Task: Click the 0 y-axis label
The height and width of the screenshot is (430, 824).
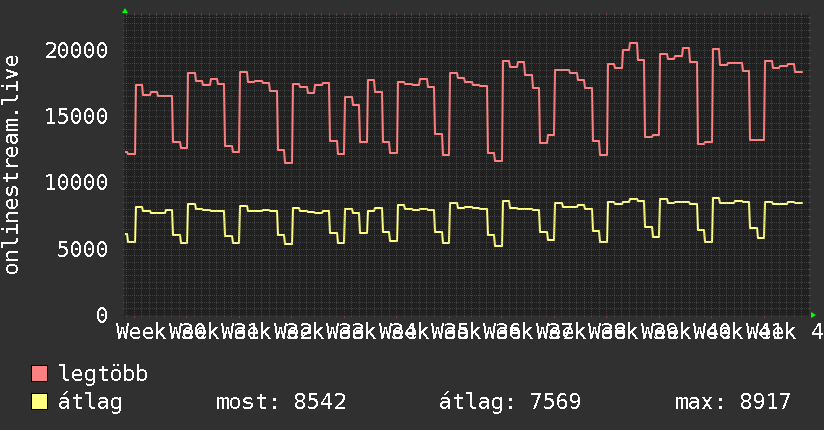Action: click(102, 315)
